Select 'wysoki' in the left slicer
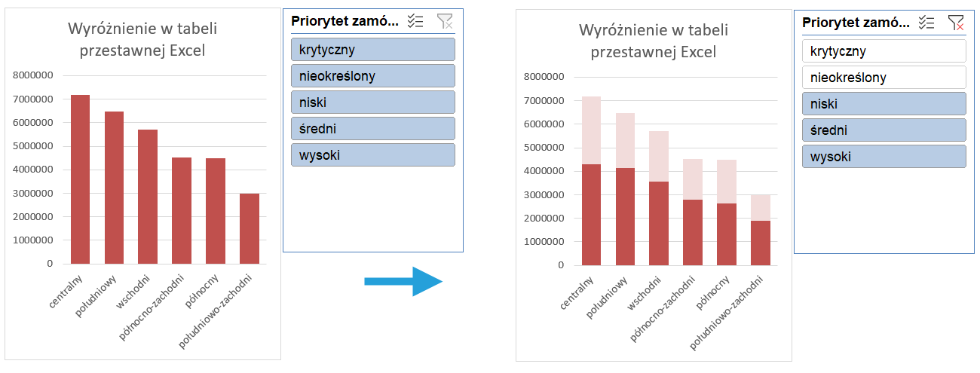980x373 pixels. pyautogui.click(x=372, y=155)
